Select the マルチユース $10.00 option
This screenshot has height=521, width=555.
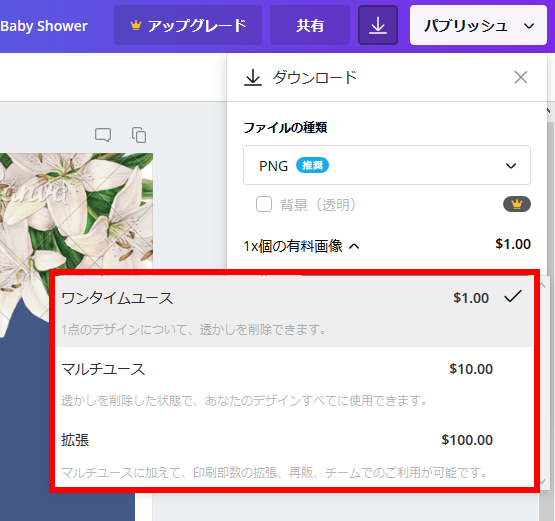[x=294, y=383]
